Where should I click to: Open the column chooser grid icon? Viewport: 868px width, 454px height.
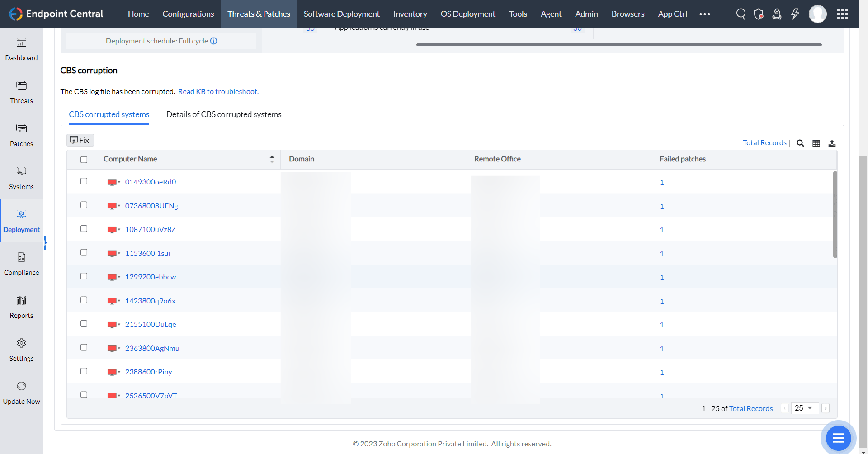(816, 143)
